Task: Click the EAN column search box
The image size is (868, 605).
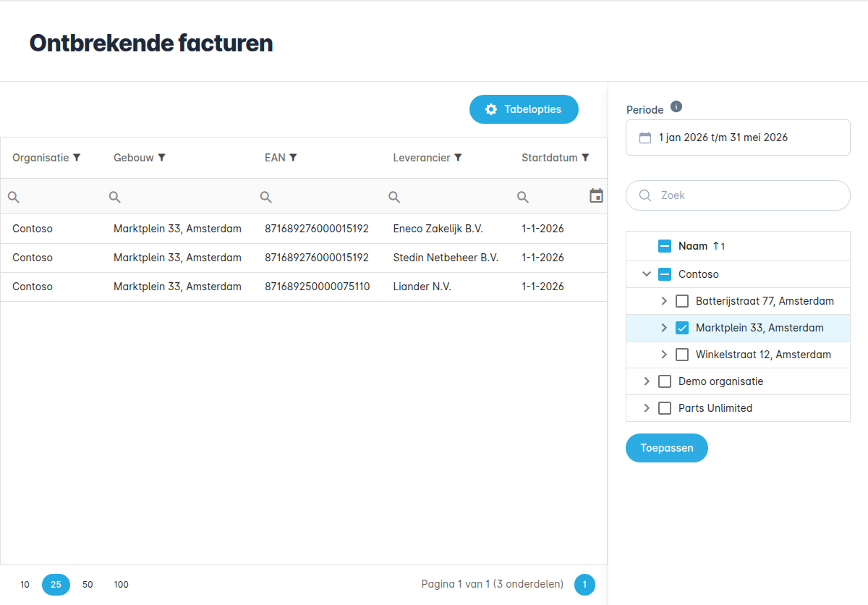Action: (318, 196)
